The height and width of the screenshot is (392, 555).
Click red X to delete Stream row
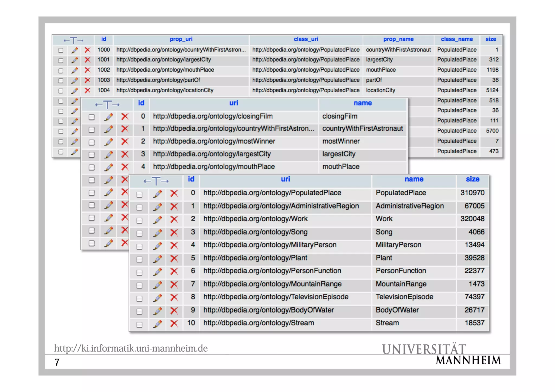click(174, 323)
